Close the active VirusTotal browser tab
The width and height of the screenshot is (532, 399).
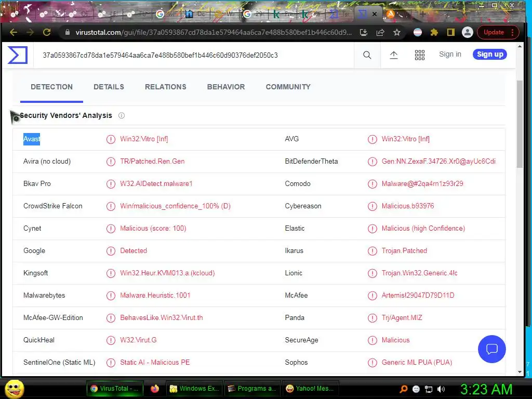pos(375,14)
